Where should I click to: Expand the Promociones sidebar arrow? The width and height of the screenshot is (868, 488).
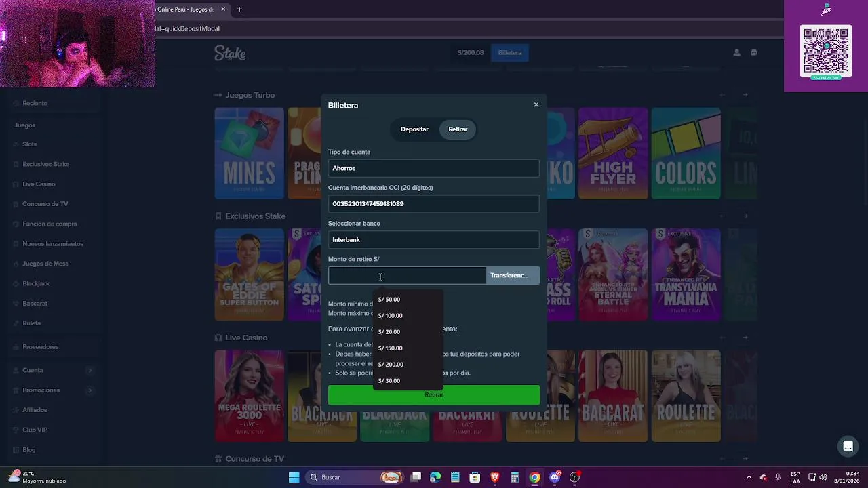(90, 390)
